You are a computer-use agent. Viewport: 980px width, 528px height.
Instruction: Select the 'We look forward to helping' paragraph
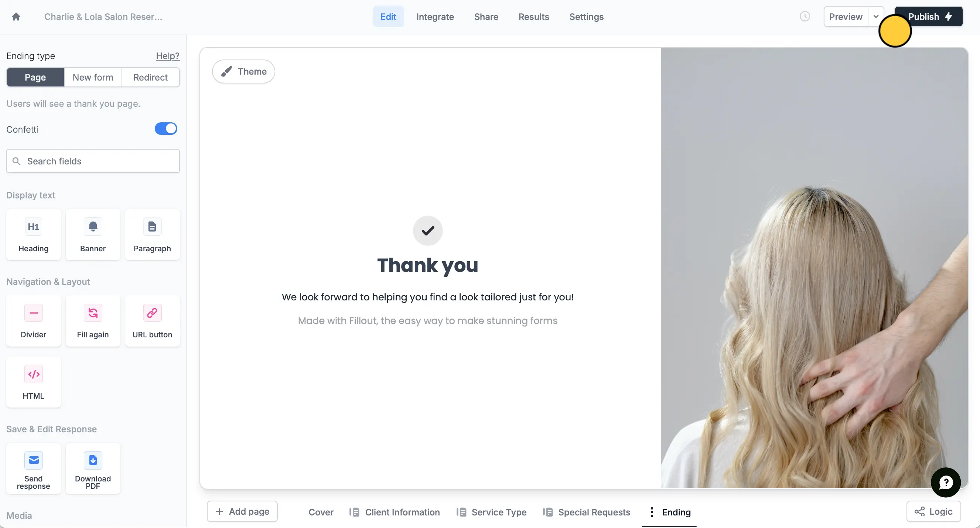pyautogui.click(x=428, y=297)
